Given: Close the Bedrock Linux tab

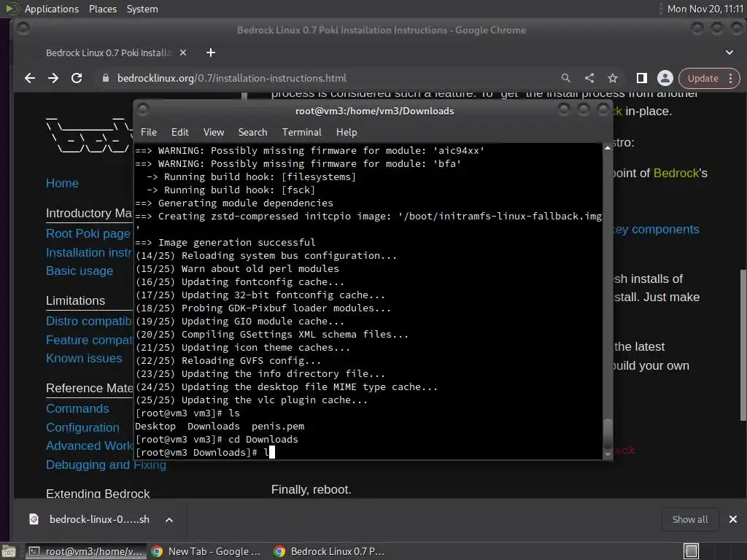Looking at the screenshot, I should [183, 52].
